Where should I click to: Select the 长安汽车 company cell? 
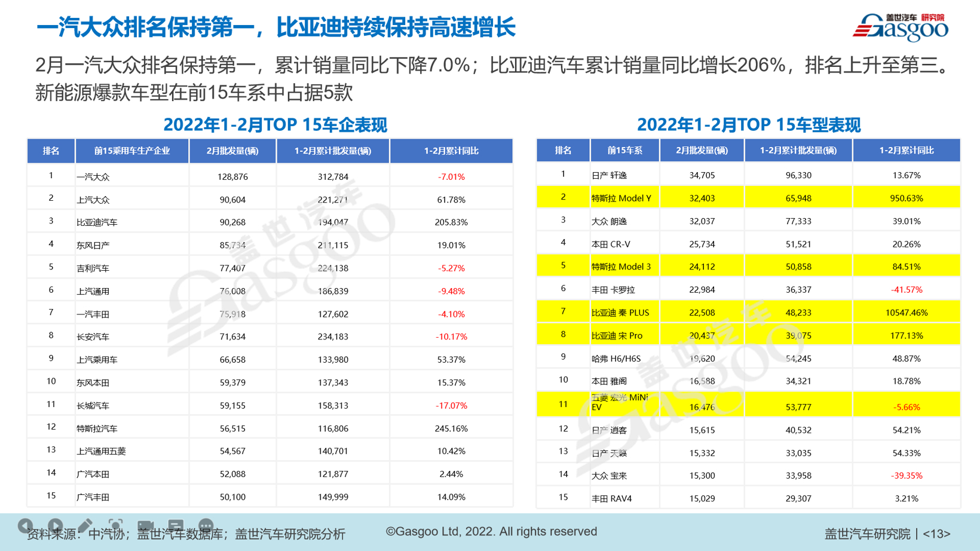tap(132, 336)
